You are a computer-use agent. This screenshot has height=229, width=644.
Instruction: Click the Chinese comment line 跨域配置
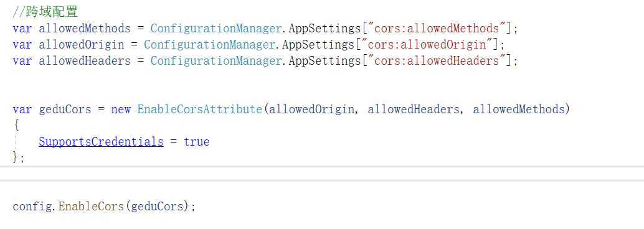coord(45,12)
